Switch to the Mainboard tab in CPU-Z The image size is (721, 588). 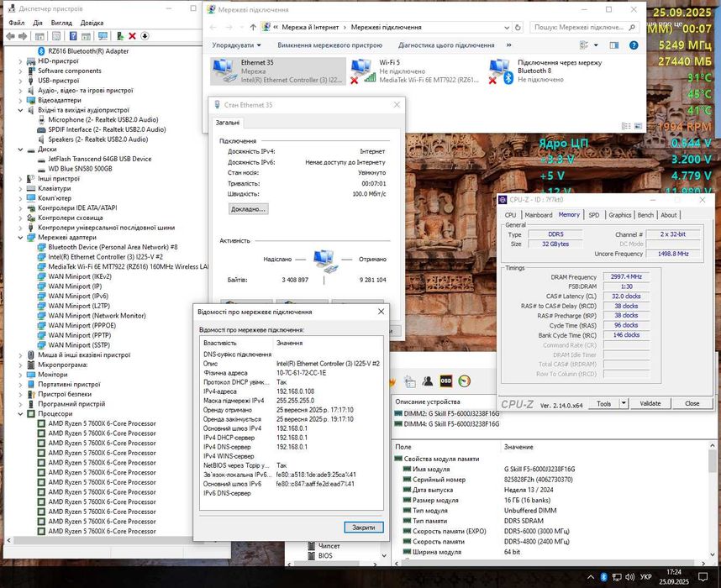coord(539,215)
